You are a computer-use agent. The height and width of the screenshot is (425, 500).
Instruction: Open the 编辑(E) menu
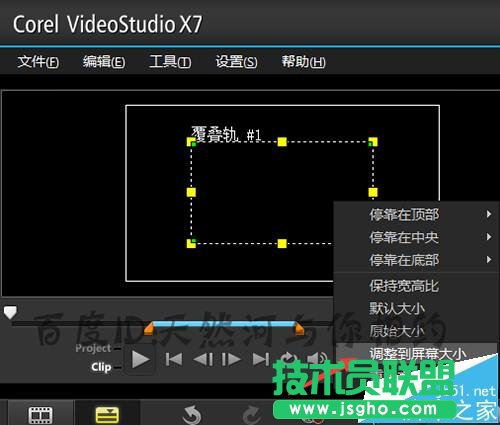[x=104, y=62]
